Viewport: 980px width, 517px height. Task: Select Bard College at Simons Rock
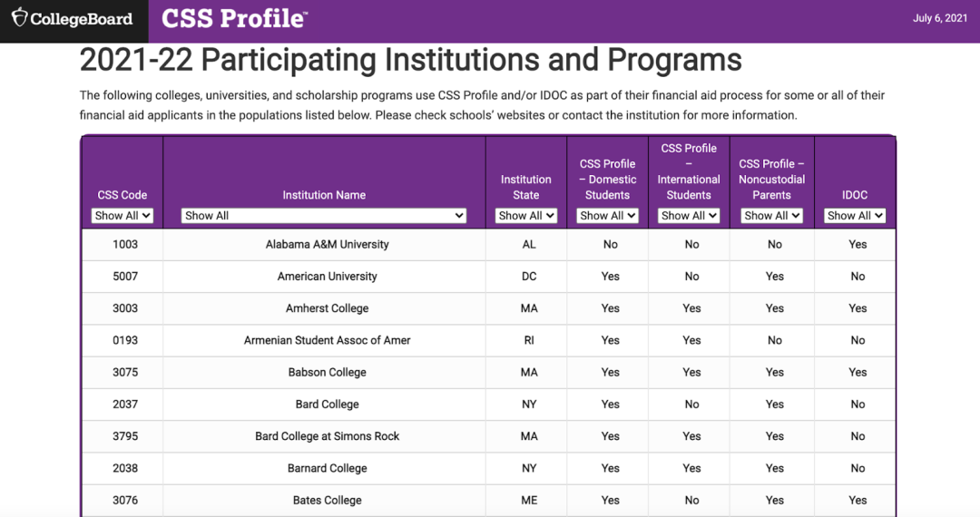[327, 436]
